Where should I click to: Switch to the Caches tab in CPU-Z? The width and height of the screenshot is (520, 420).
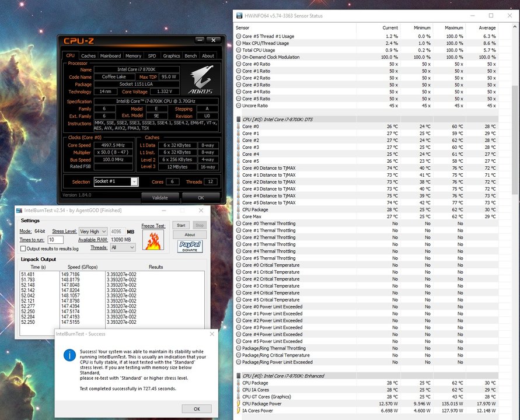[x=88, y=55]
